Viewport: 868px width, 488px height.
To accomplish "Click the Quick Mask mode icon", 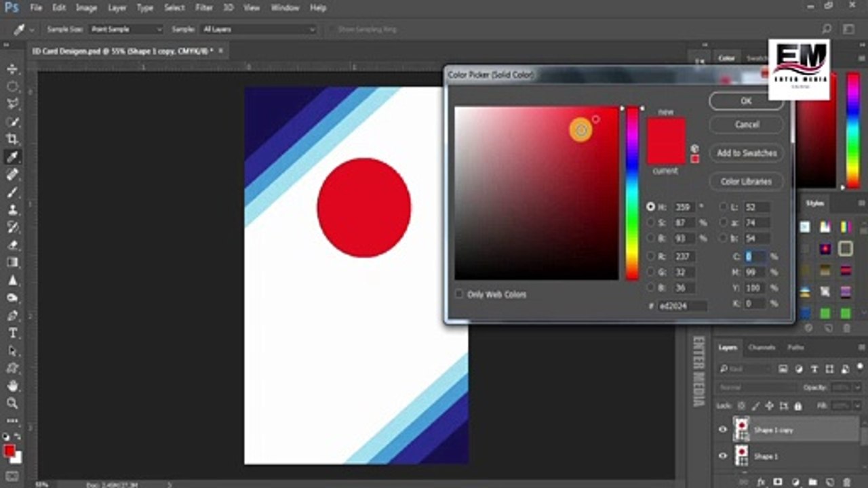I will pos(12,476).
